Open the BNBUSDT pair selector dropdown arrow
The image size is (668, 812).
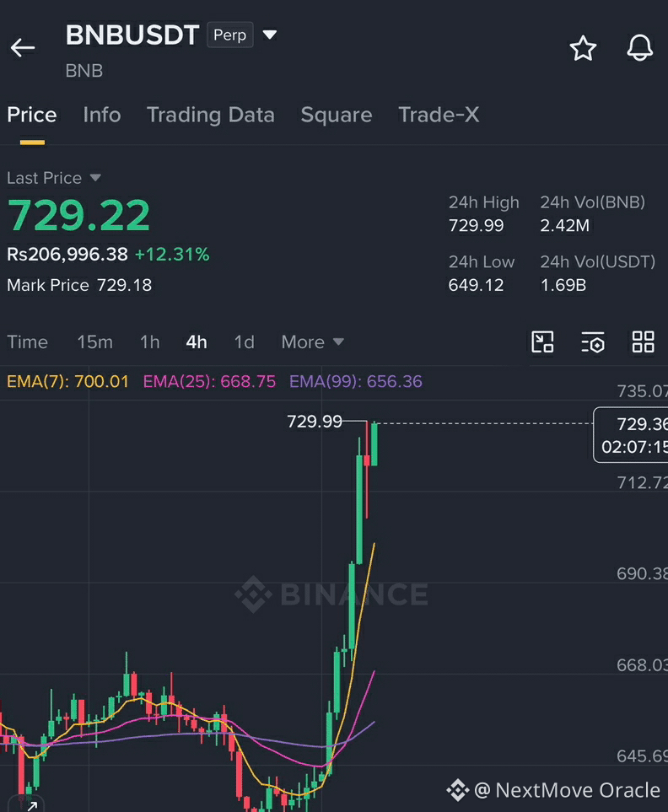[270, 35]
